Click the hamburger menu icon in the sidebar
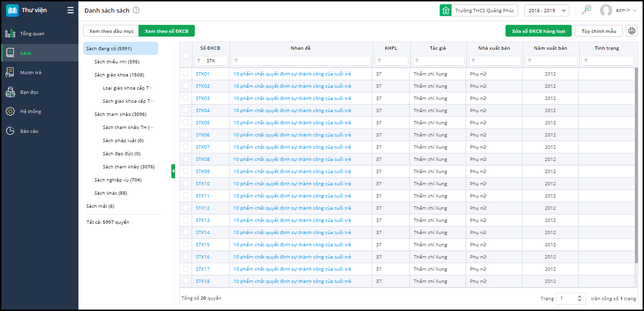644x311 pixels. (x=70, y=10)
